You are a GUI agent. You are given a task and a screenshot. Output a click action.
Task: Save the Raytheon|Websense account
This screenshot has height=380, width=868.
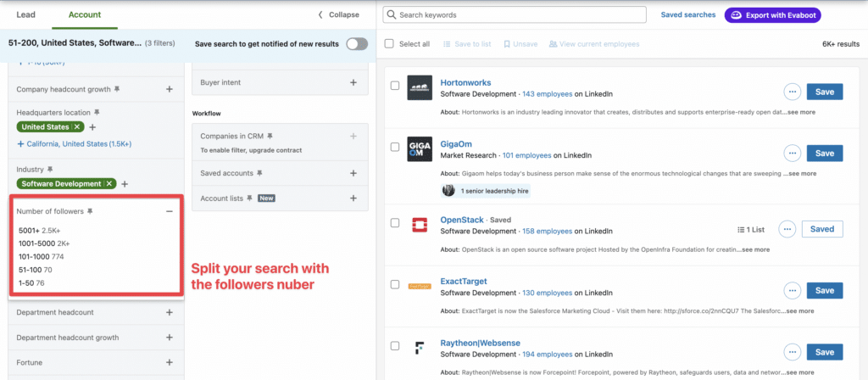[x=824, y=352]
